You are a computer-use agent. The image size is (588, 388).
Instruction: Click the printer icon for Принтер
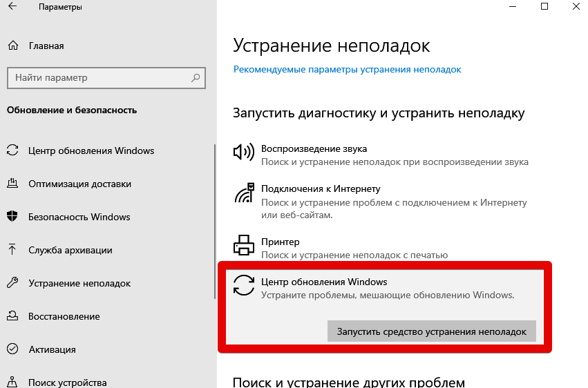(x=244, y=245)
